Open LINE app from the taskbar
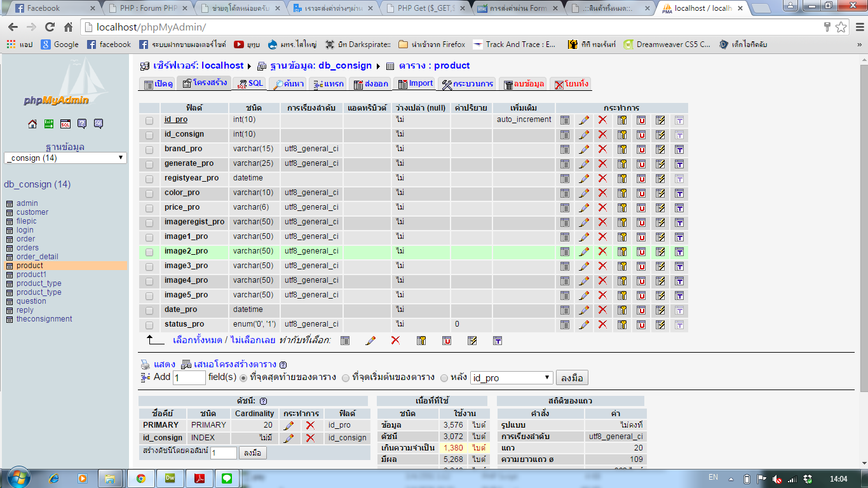 [226, 478]
